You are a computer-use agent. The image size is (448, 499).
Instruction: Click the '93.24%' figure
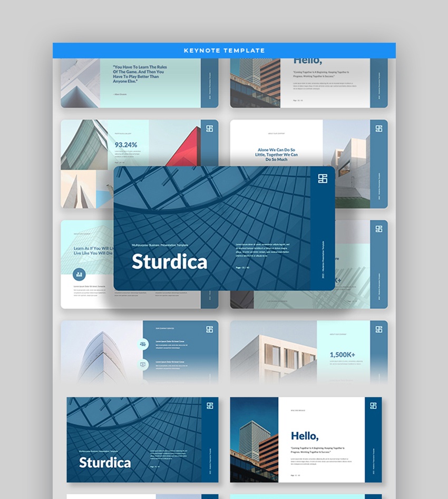126,145
